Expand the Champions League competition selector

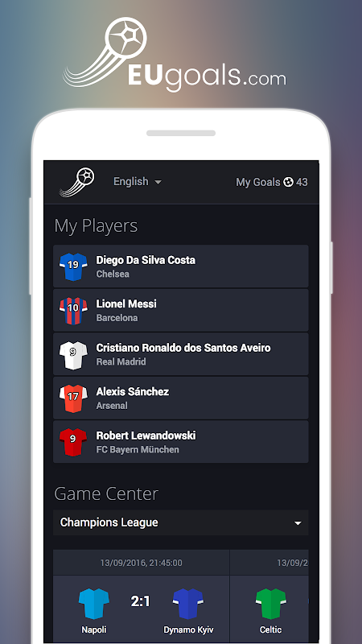(180, 522)
